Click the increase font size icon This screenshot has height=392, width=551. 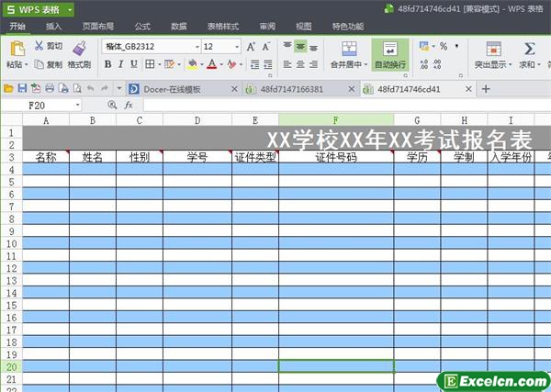[251, 47]
